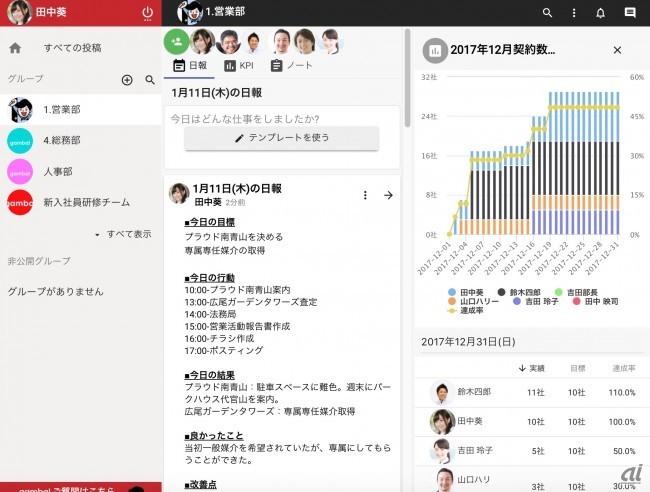Click the last member avatar in row
Image resolution: width=650 pixels, height=492 pixels.
[331, 42]
